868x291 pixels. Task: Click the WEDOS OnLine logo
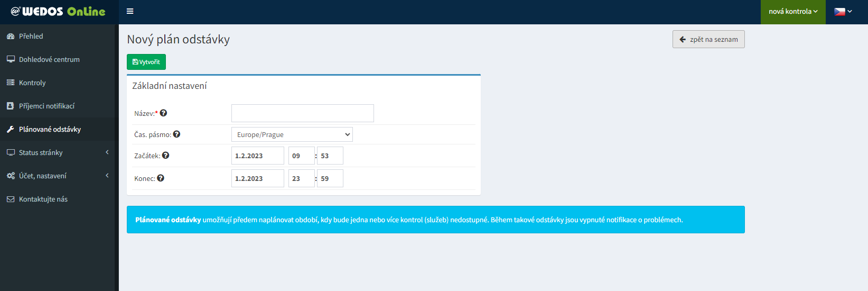pyautogui.click(x=58, y=11)
